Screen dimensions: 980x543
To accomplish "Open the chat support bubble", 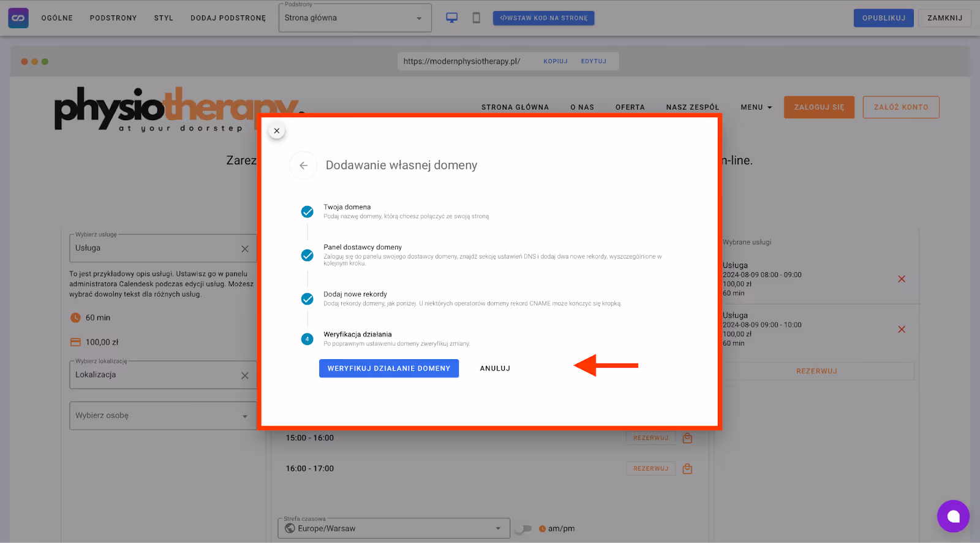I will (952, 516).
